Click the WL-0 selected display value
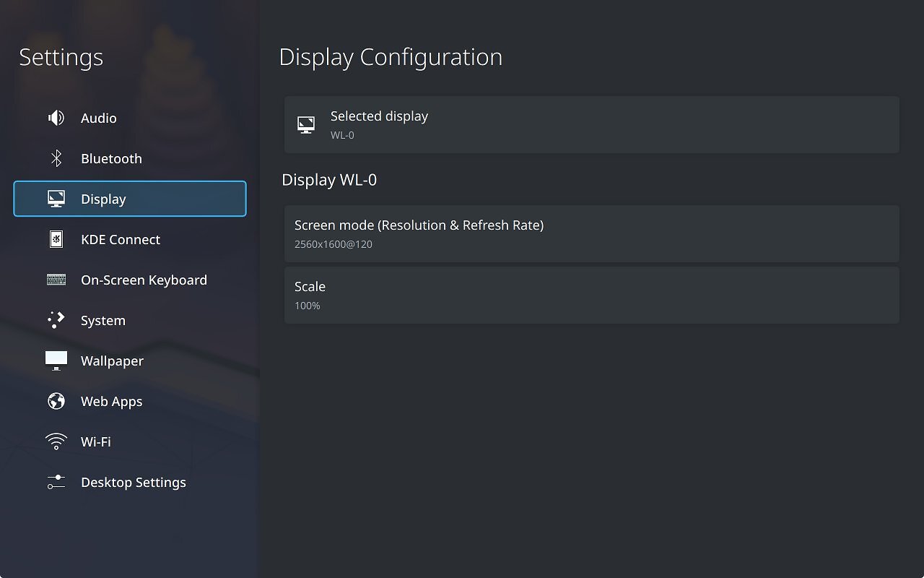This screenshot has height=578, width=924. click(x=342, y=135)
